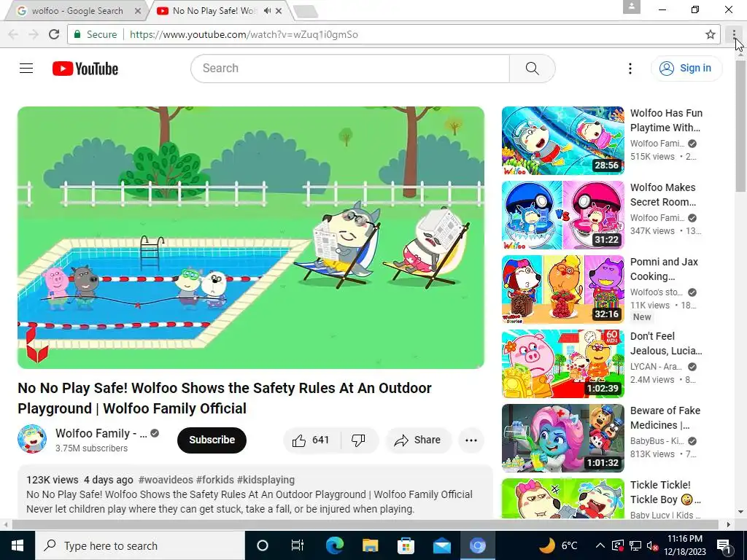Click the scroll-down arrow of scrollbar

pos(740,513)
